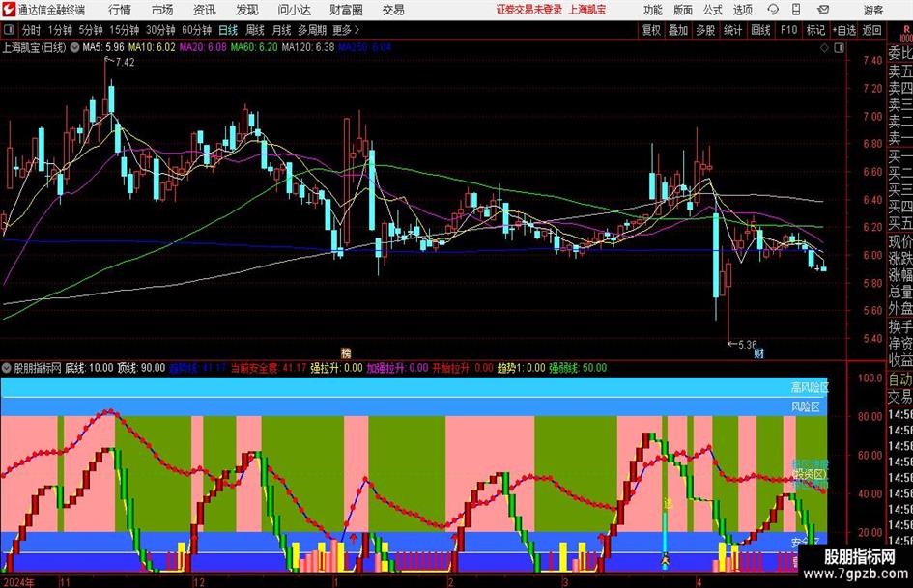Image resolution: width=913 pixels, height=588 pixels.
Task: Toggle the left sidebar panel icon
Action: point(9,30)
